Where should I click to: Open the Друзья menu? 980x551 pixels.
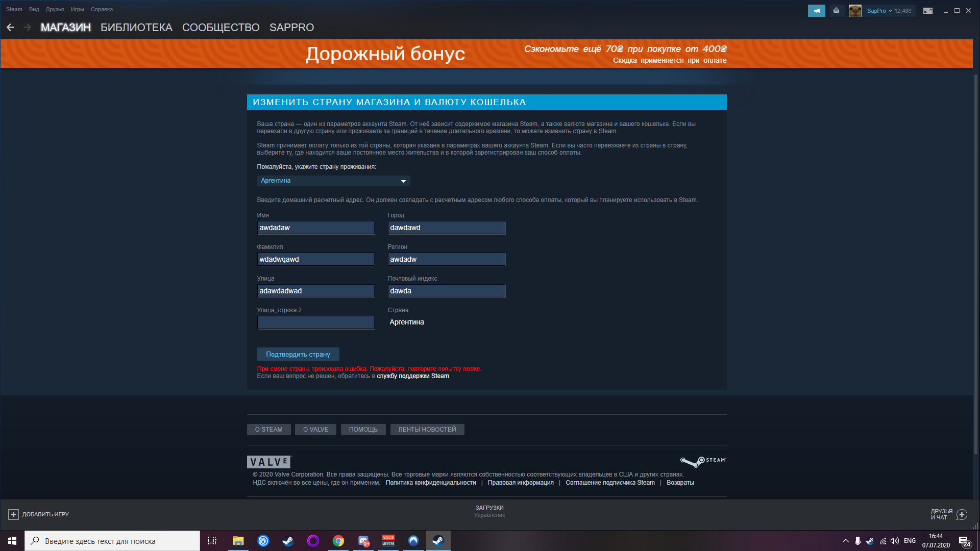(55, 9)
